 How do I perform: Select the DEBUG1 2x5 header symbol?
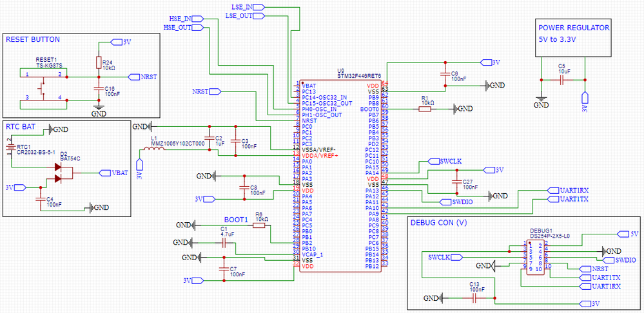tap(534, 257)
